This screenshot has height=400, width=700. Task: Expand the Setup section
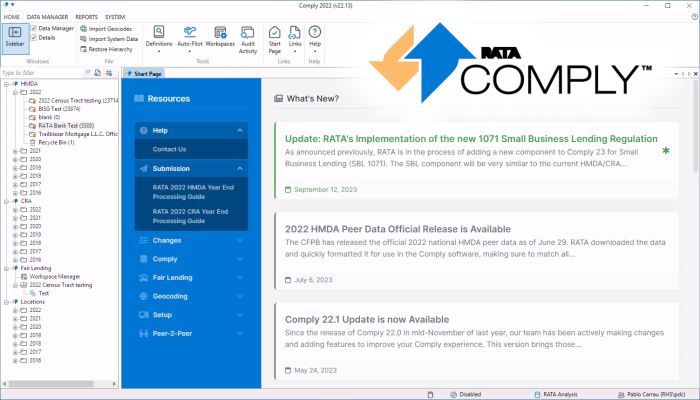point(191,315)
